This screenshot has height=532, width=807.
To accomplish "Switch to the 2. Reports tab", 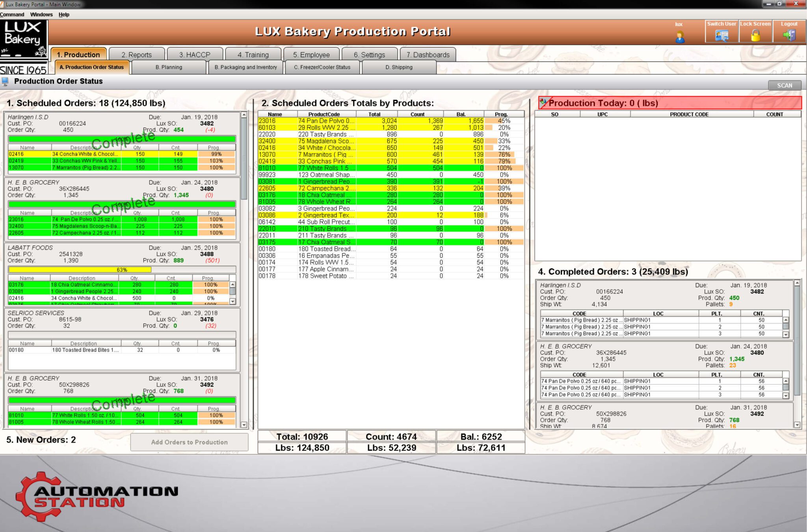I will pos(138,55).
